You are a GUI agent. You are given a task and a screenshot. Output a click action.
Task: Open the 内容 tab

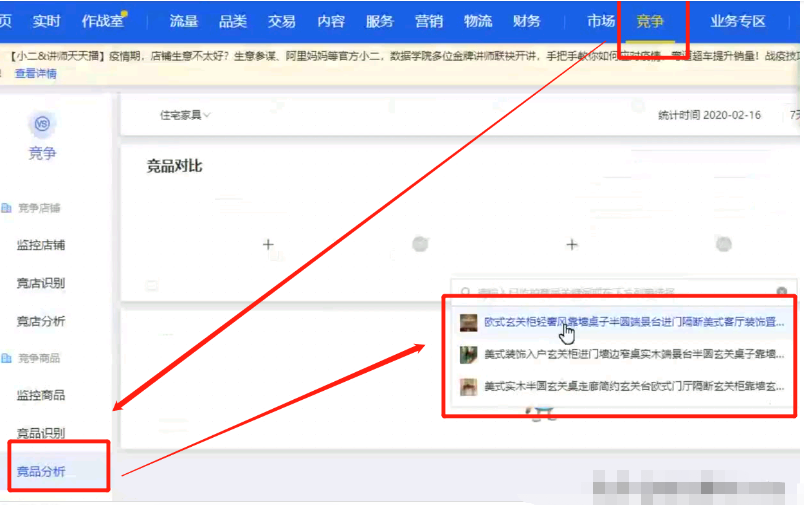point(331,21)
